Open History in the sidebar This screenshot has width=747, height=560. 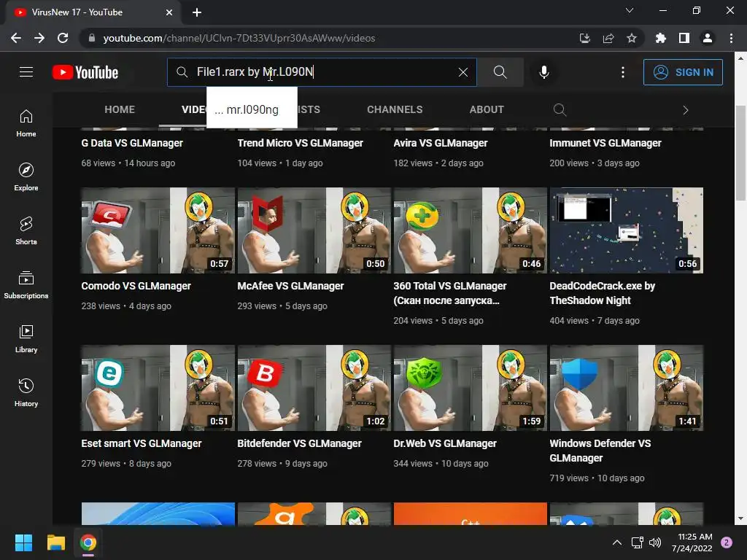point(26,392)
